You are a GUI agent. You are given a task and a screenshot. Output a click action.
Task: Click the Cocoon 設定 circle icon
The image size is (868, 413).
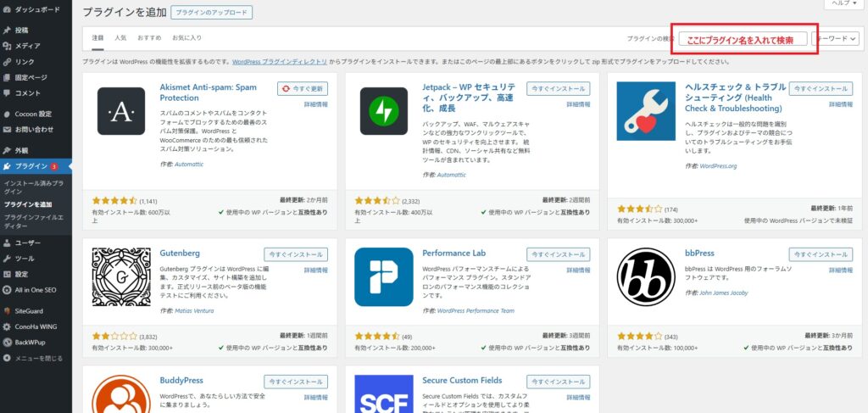pyautogui.click(x=7, y=114)
